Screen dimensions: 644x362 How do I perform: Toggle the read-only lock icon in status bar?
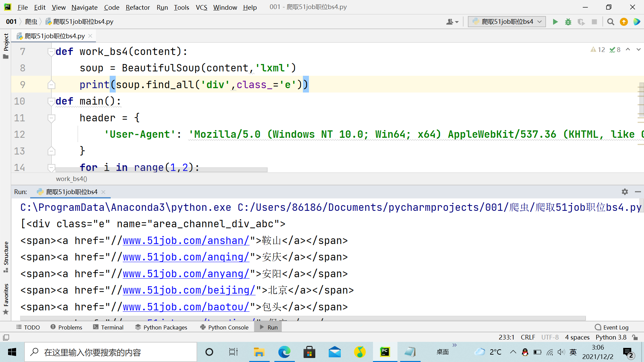click(x=635, y=337)
